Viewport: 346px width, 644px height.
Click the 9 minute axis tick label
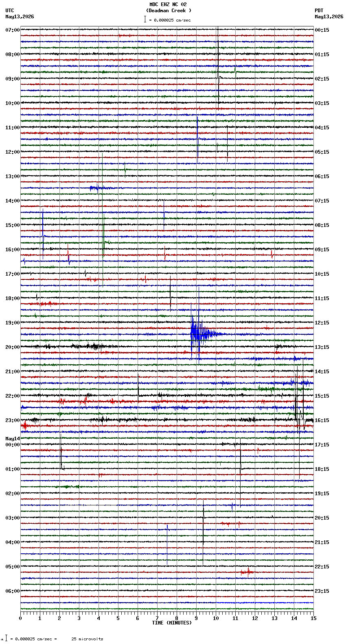(196, 618)
